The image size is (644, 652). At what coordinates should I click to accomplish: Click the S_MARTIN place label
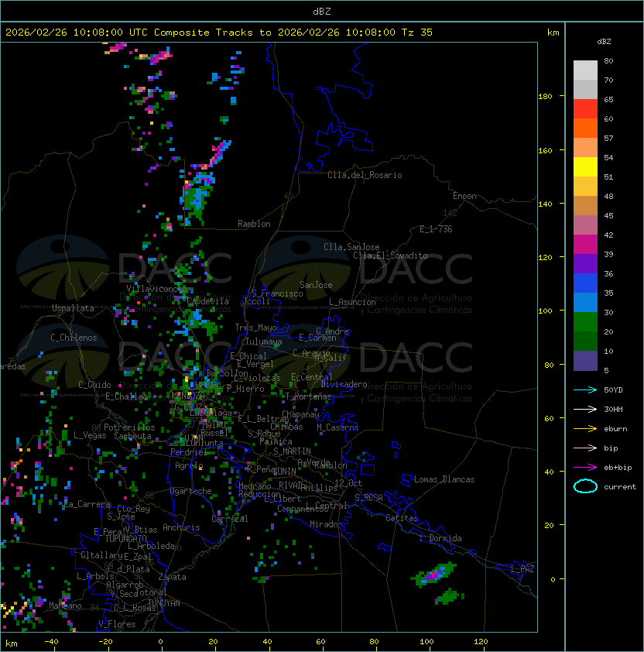point(292,451)
